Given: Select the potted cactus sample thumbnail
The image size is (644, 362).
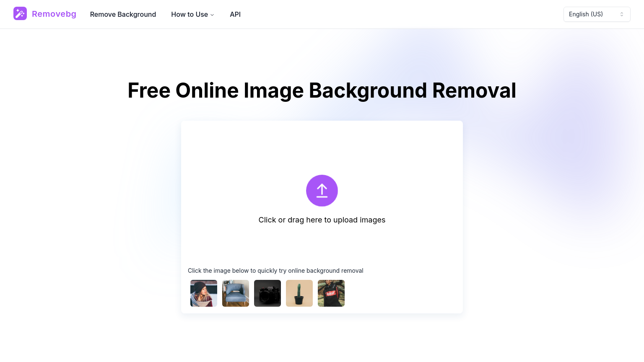Looking at the screenshot, I should click(x=299, y=293).
